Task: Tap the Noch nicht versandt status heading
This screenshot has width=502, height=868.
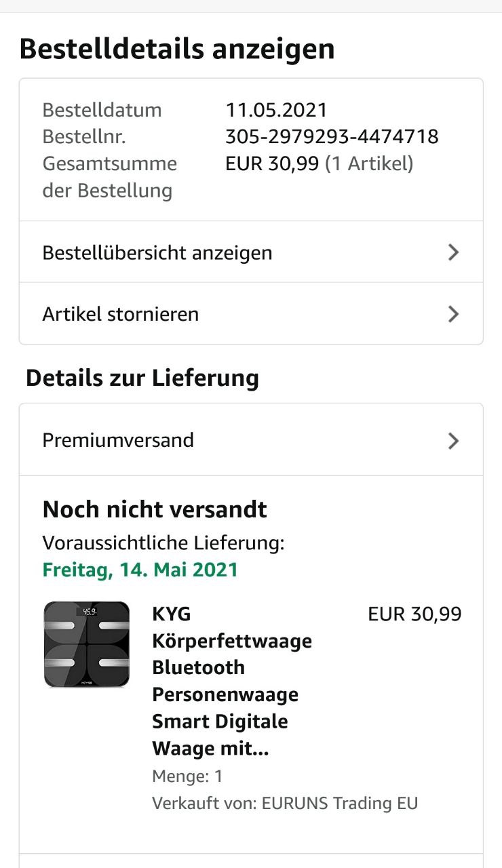Action: coord(155,510)
